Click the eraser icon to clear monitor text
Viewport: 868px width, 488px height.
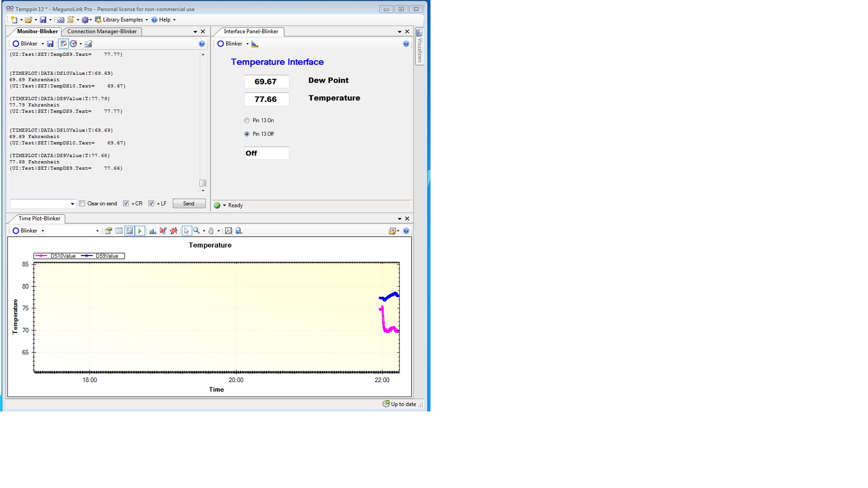pos(88,44)
